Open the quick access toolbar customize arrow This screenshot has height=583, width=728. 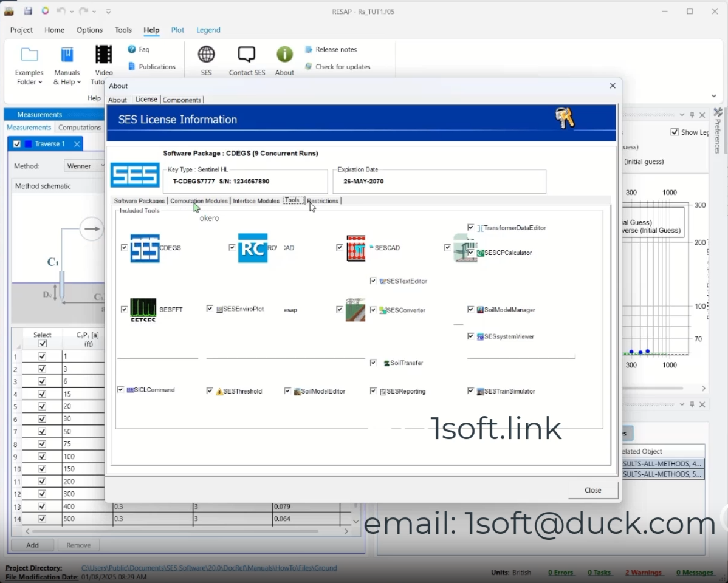[108, 11]
